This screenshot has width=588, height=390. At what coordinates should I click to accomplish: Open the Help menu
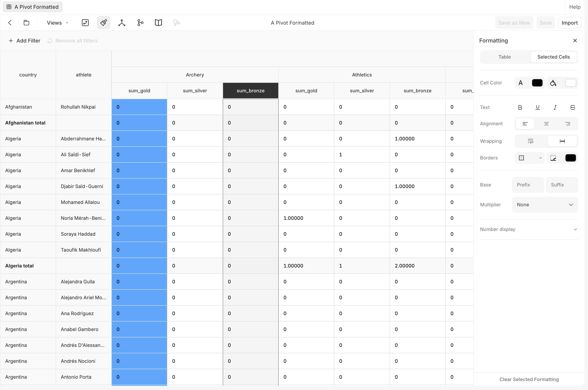click(575, 7)
